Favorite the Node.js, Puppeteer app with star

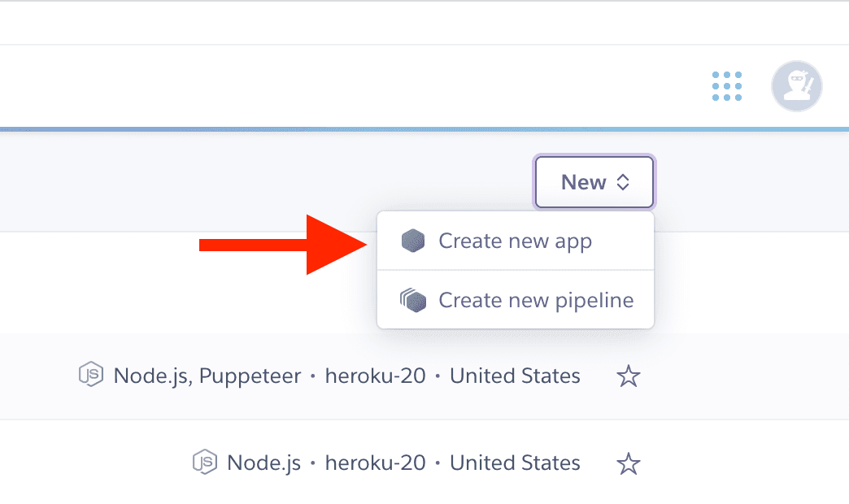tap(629, 376)
